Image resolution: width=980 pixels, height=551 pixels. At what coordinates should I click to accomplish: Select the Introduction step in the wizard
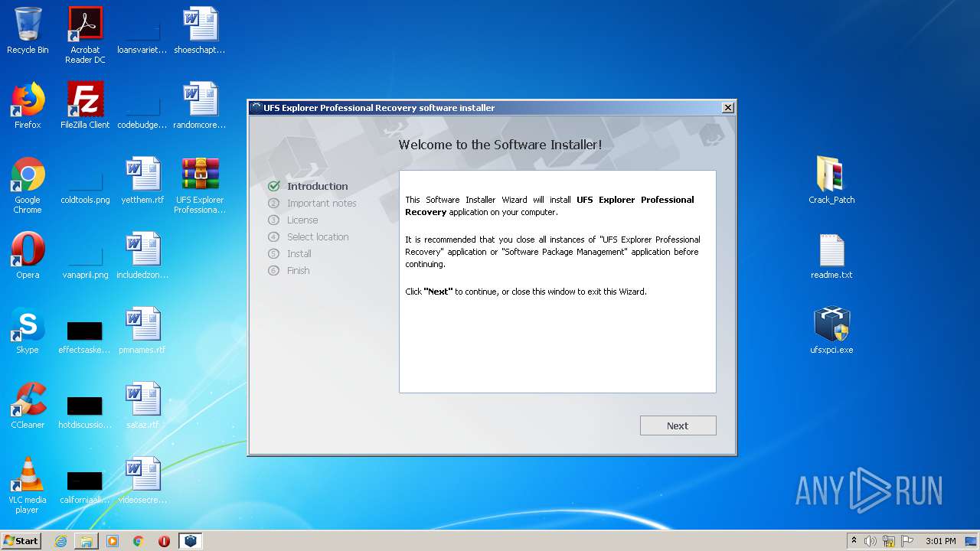tap(317, 186)
